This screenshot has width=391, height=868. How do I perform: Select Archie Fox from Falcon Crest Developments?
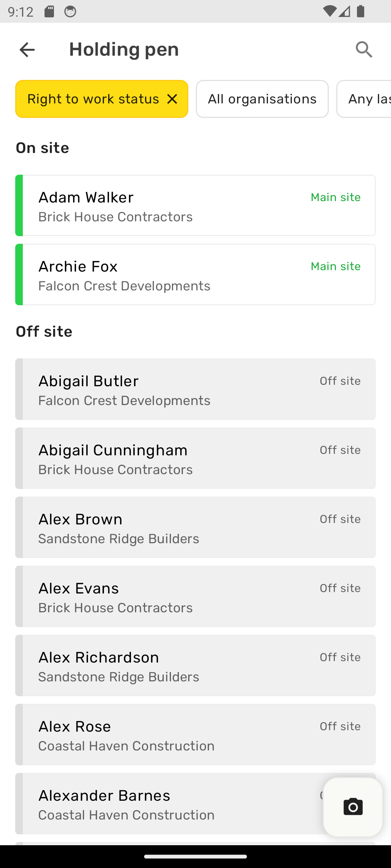pyautogui.click(x=195, y=275)
